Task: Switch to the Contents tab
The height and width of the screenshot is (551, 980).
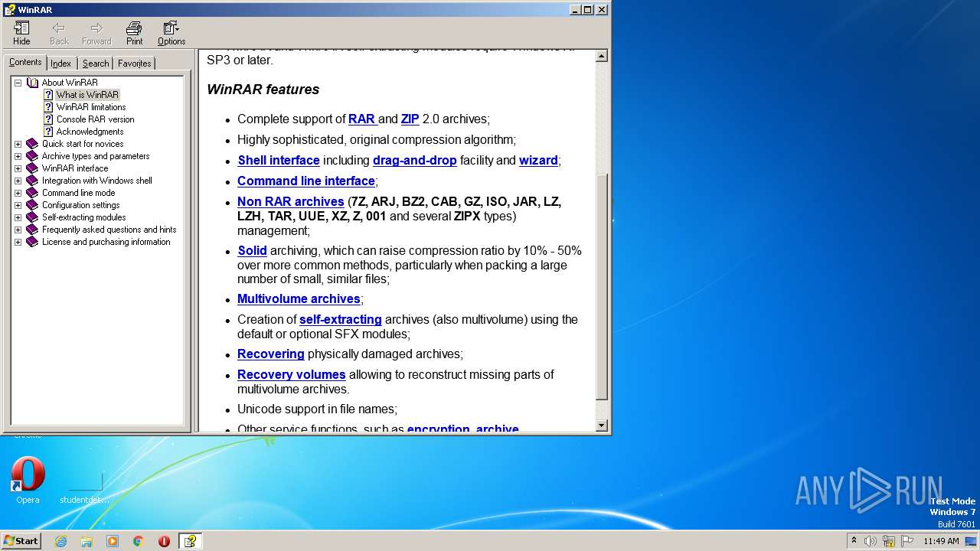Action: (25, 62)
